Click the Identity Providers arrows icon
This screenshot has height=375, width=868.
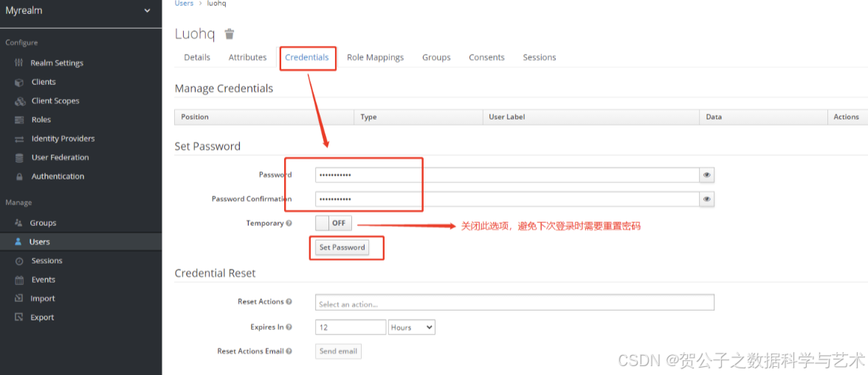point(19,139)
